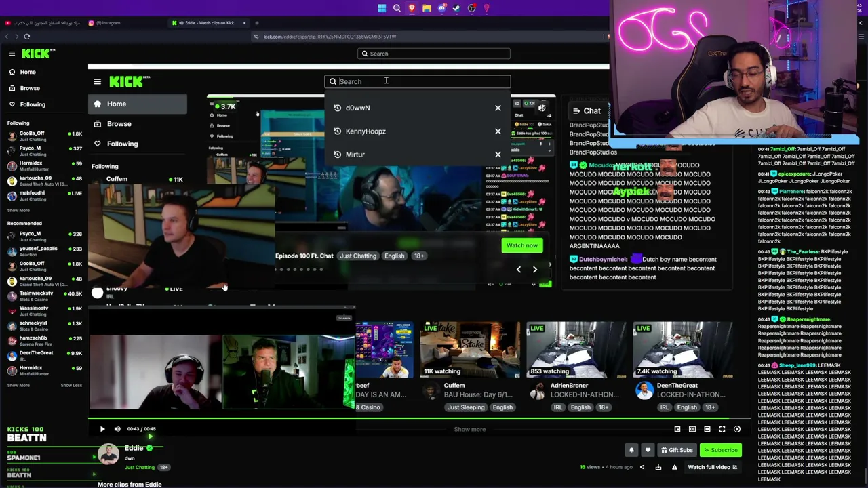Open Just Chatting category under Eddie

pyautogui.click(x=140, y=468)
